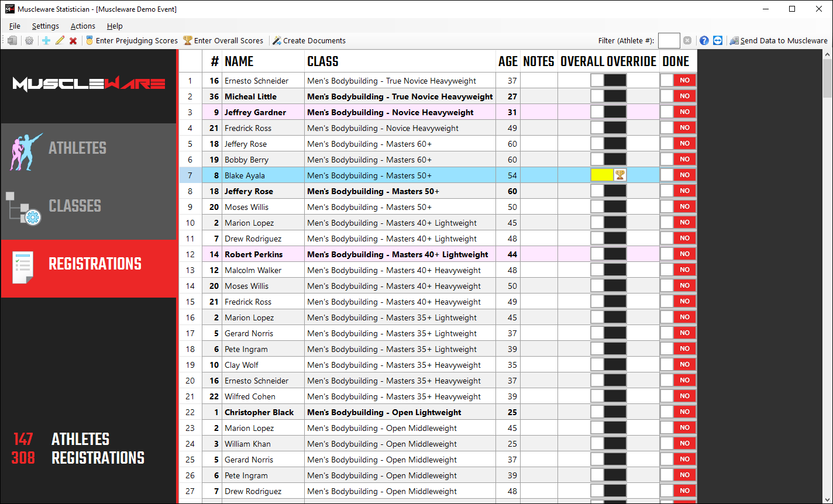Click the blue plus add registration icon
This screenshot has height=504, width=833.
tap(46, 40)
